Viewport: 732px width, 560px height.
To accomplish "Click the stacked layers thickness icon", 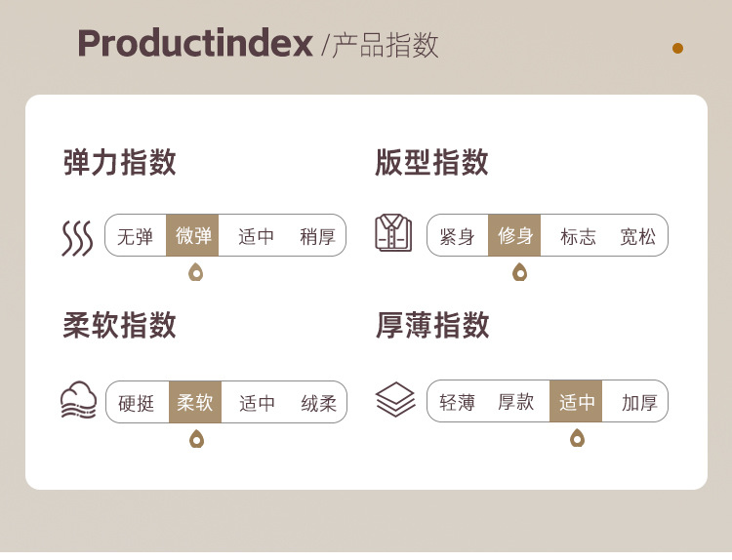I will coord(394,400).
